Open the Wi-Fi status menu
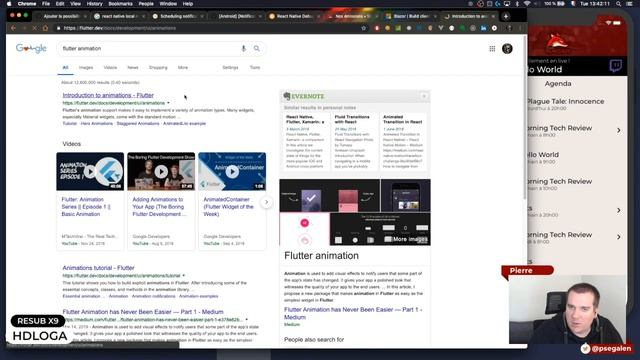This screenshot has height=360, width=640. [x=527, y=4]
